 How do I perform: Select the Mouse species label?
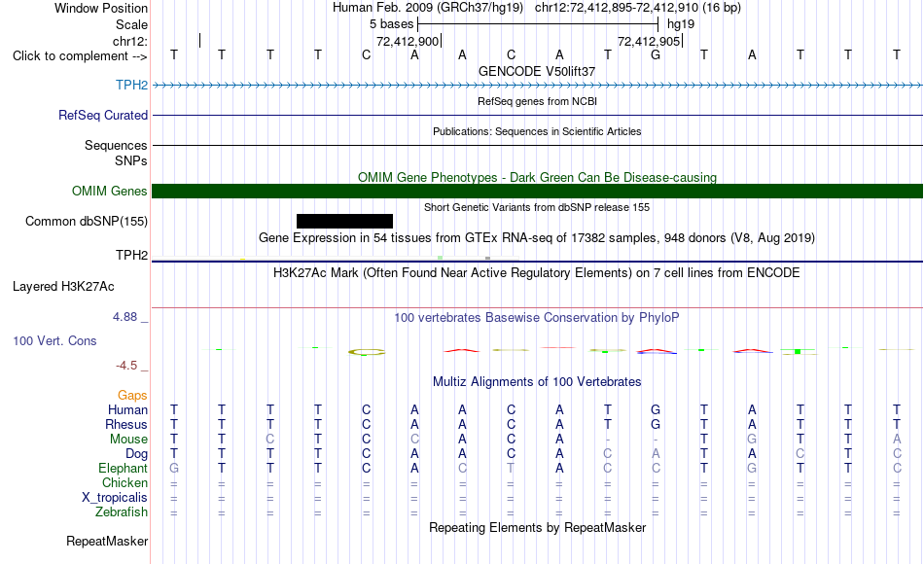[x=128, y=440]
